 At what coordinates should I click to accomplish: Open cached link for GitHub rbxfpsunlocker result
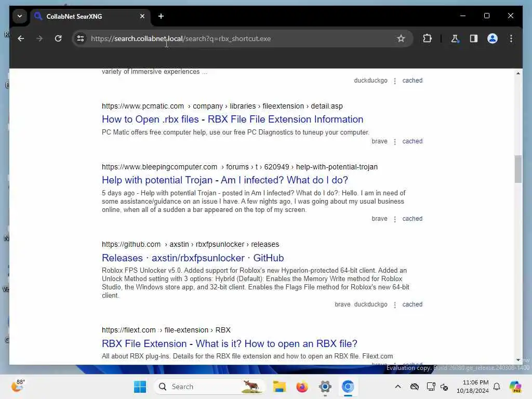pos(412,304)
